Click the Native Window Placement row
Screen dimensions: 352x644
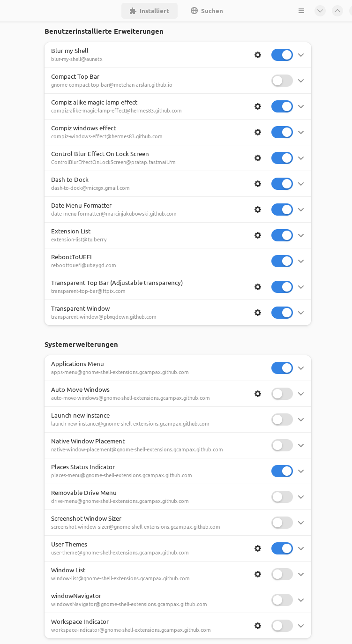(x=141, y=445)
